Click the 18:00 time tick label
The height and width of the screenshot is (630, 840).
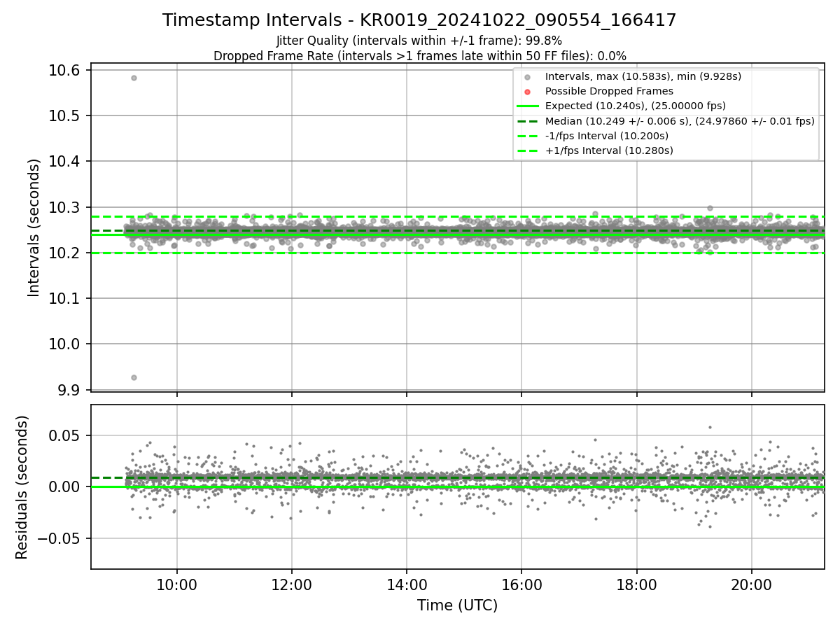(x=636, y=584)
